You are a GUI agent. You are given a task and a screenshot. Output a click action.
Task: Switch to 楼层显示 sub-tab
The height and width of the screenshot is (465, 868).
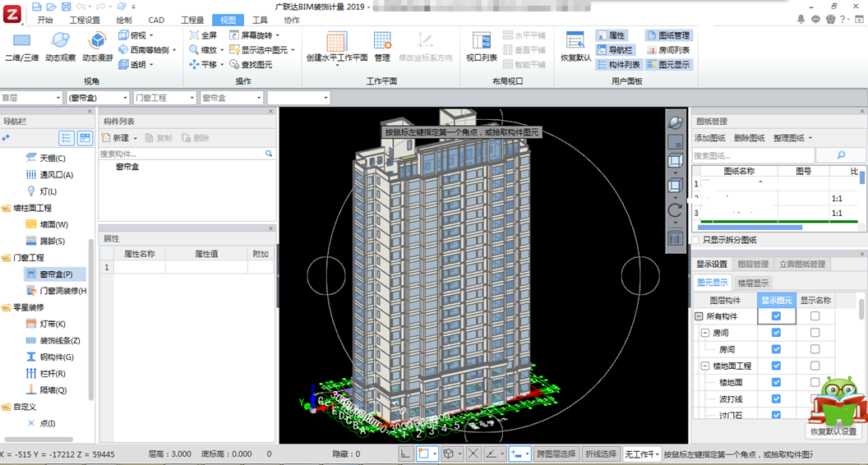pyautogui.click(x=753, y=283)
